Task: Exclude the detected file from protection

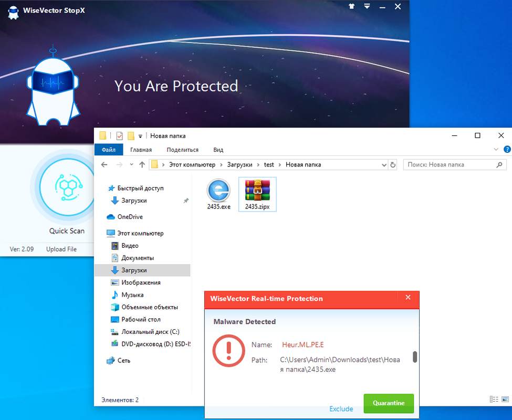Action: coord(341,409)
